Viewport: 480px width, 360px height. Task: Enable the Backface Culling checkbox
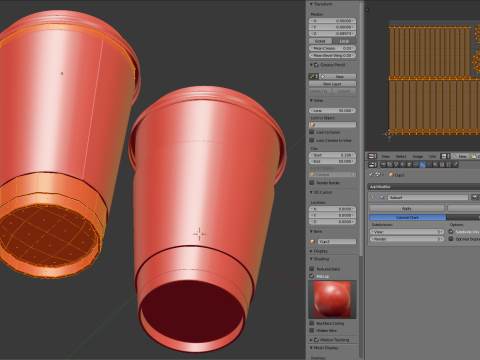(312, 323)
